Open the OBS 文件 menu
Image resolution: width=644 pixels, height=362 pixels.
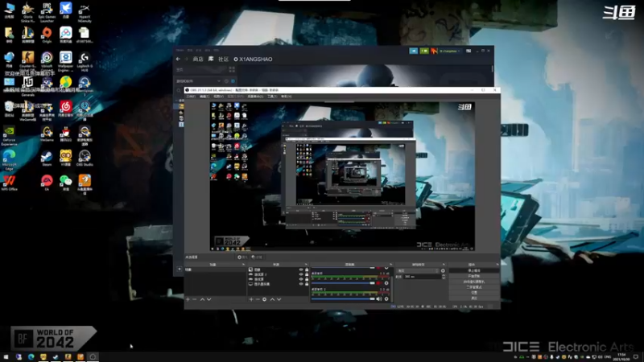191,97
